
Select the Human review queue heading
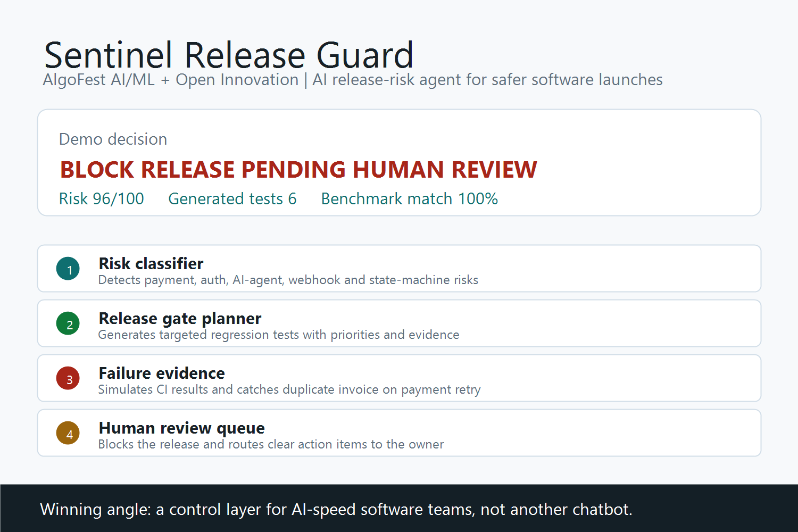pyautogui.click(x=181, y=428)
